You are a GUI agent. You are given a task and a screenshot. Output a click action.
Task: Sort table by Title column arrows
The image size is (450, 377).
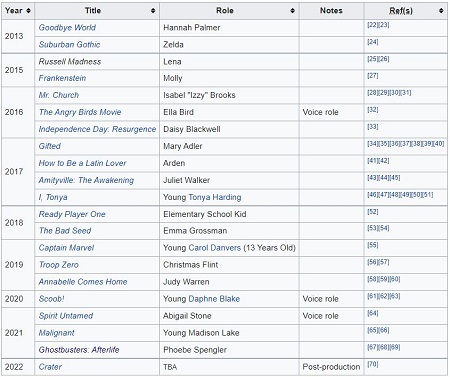tap(153, 11)
